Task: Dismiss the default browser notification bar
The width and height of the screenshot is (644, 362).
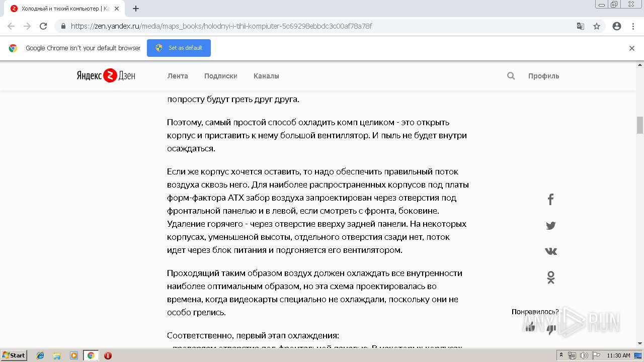Action: 632,48
